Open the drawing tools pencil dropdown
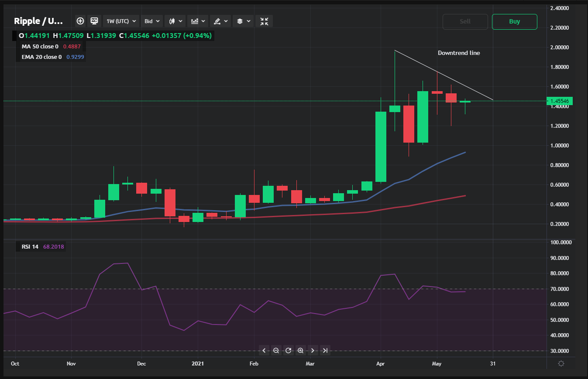This screenshot has height=379, width=588. 220,21
